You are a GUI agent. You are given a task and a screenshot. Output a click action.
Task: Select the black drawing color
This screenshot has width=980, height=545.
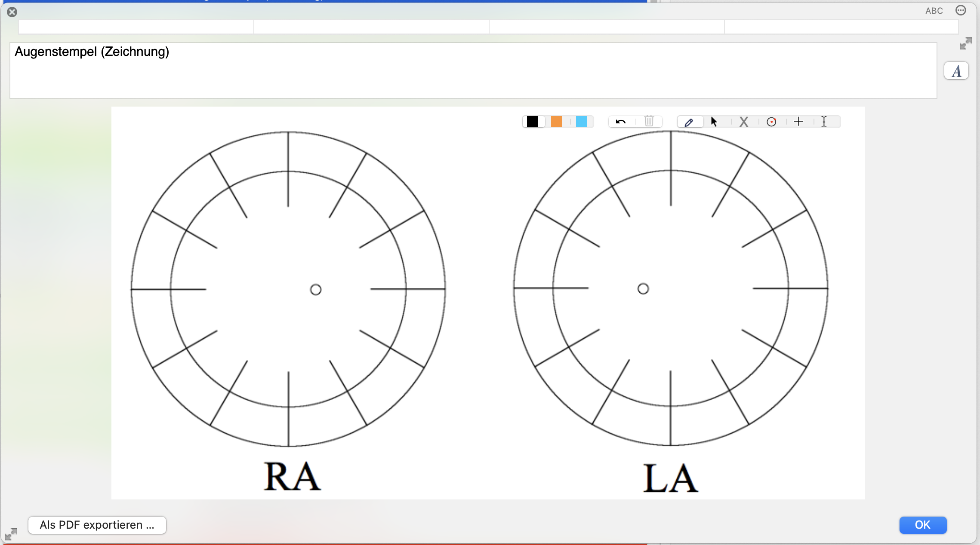tap(533, 122)
